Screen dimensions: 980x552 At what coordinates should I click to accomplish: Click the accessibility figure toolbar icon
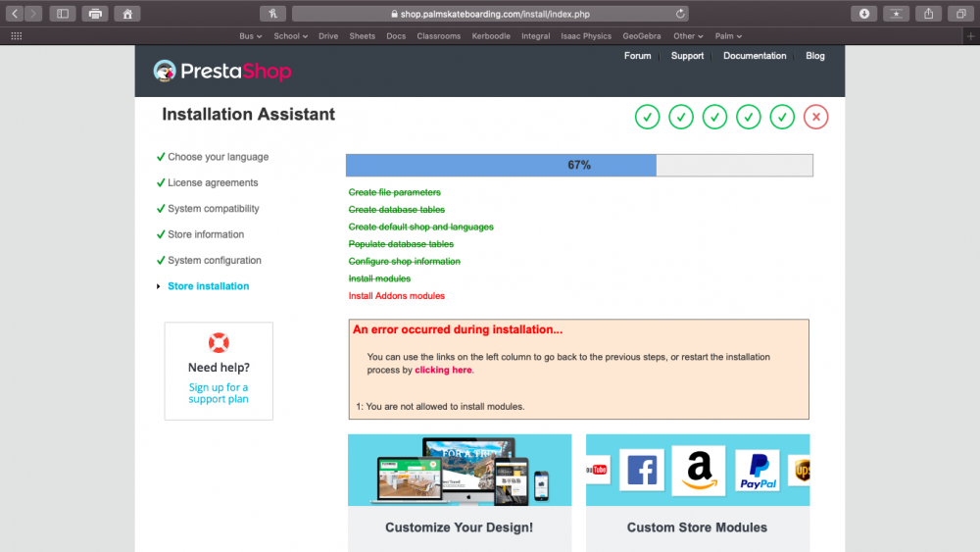point(273,13)
